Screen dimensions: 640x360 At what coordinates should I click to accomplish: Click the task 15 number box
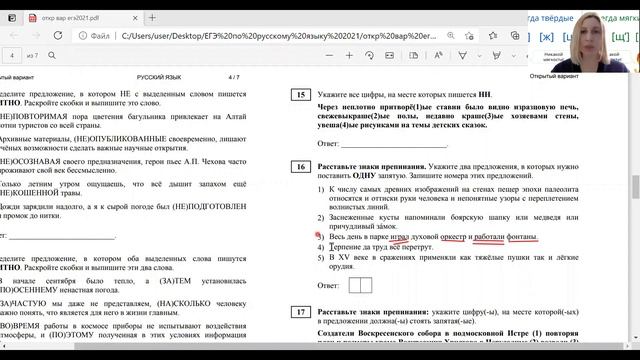coord(301,95)
